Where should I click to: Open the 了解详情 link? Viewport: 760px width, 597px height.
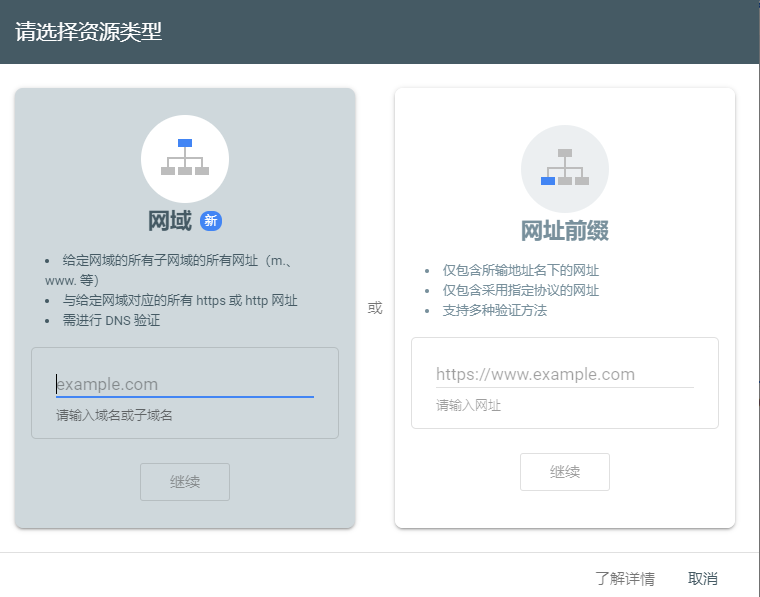click(624, 578)
